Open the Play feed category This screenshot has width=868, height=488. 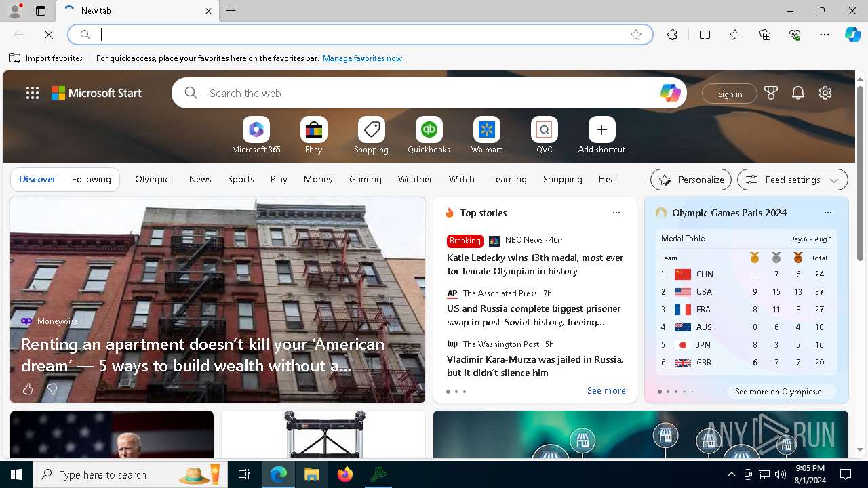click(x=279, y=179)
